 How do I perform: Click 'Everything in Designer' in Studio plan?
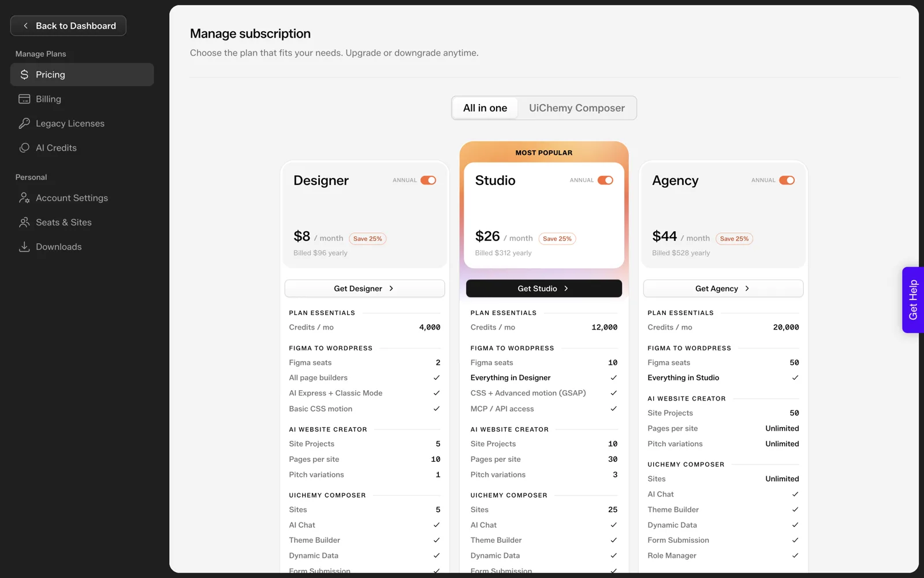511,377
